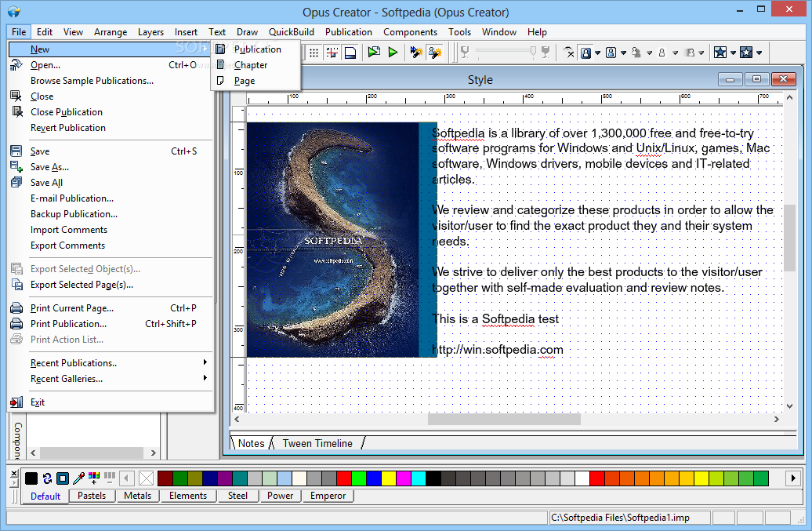
Task: Open dropdown beside second person shadow icon
Action: [624, 53]
